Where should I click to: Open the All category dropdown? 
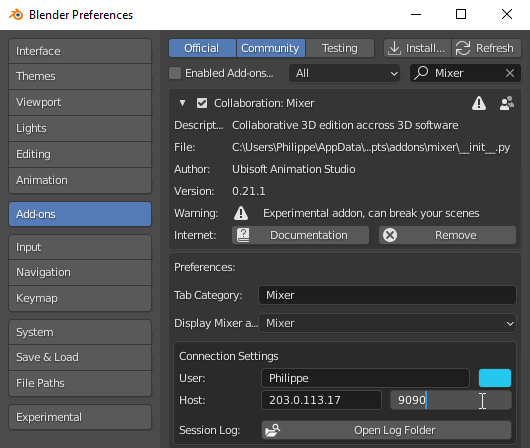344,73
